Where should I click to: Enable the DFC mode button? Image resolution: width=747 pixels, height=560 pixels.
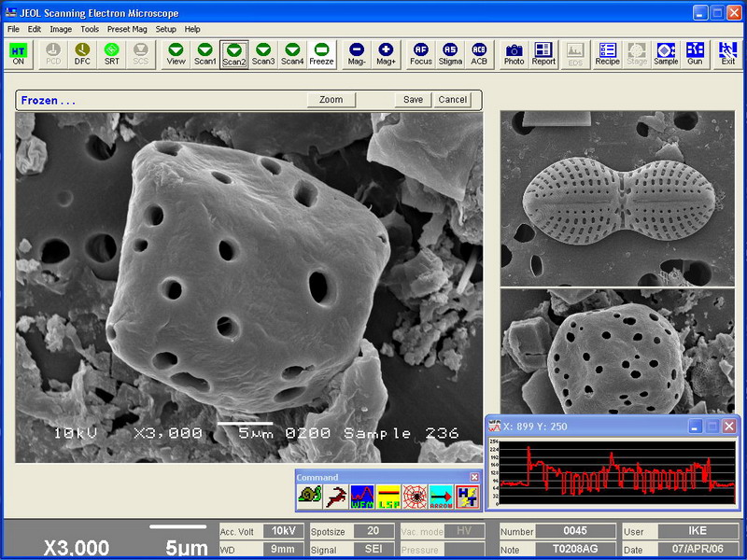point(81,53)
